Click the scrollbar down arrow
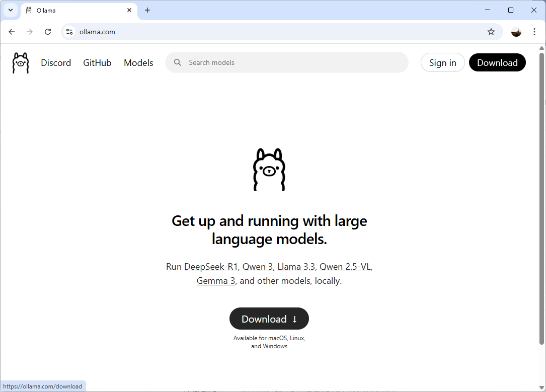Viewport: 546px width, 392px height. [541, 388]
